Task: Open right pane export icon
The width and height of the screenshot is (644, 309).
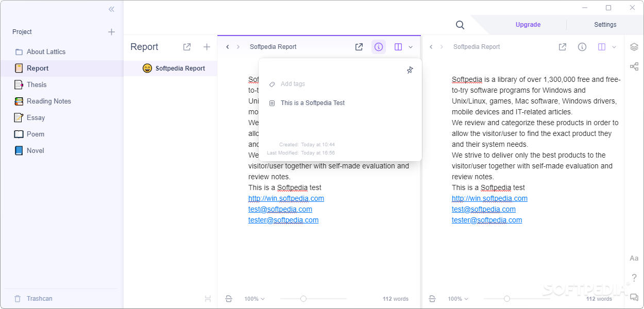Action: [563, 47]
